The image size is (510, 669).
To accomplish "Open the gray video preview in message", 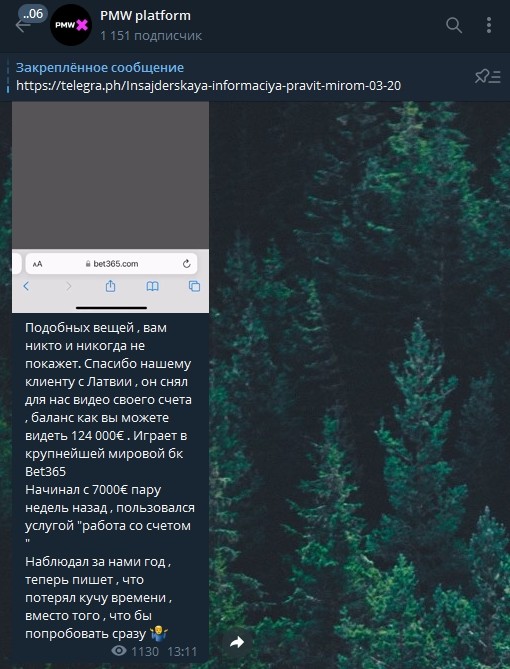I will [111, 175].
